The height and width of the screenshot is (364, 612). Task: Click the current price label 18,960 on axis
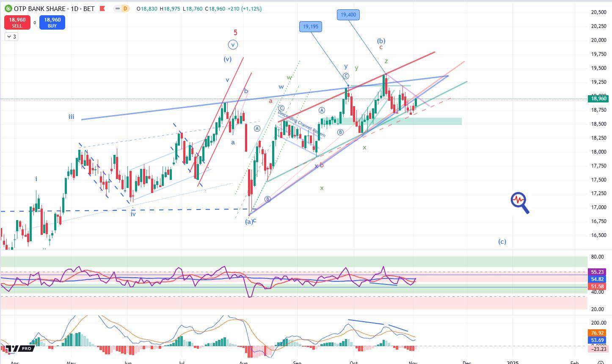pos(598,99)
